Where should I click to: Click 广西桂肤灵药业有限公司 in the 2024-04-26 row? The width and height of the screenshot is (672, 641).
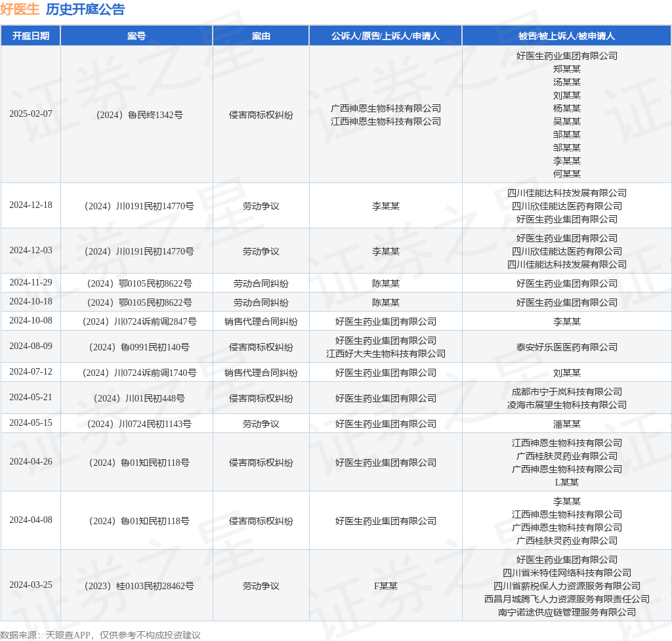click(x=566, y=457)
